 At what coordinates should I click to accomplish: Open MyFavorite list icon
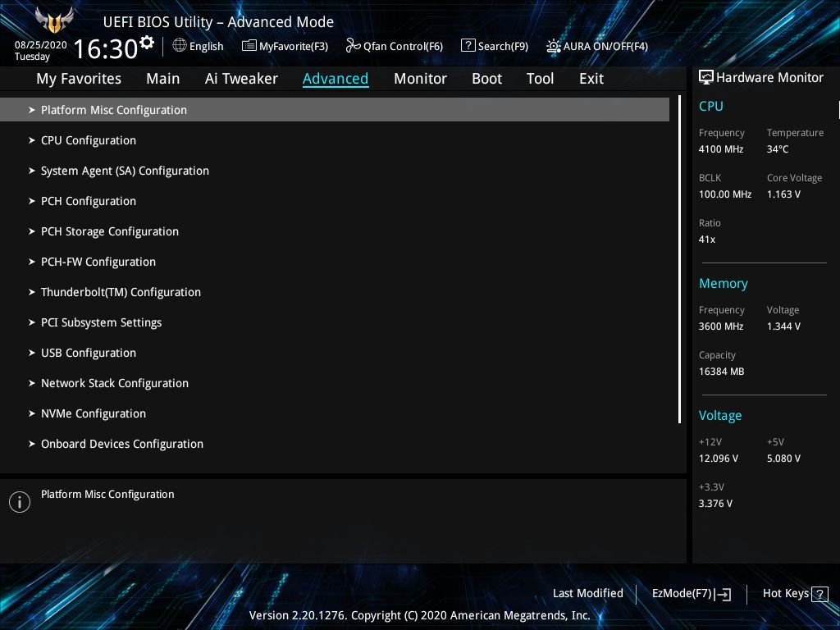point(249,46)
